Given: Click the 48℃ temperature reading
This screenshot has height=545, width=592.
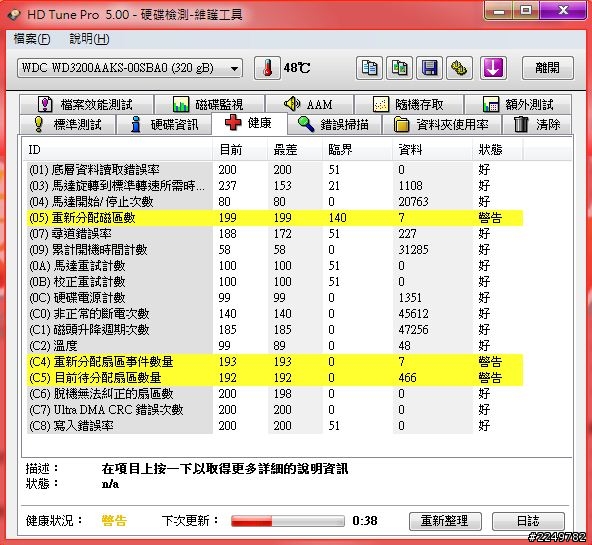Looking at the screenshot, I should (x=297, y=68).
